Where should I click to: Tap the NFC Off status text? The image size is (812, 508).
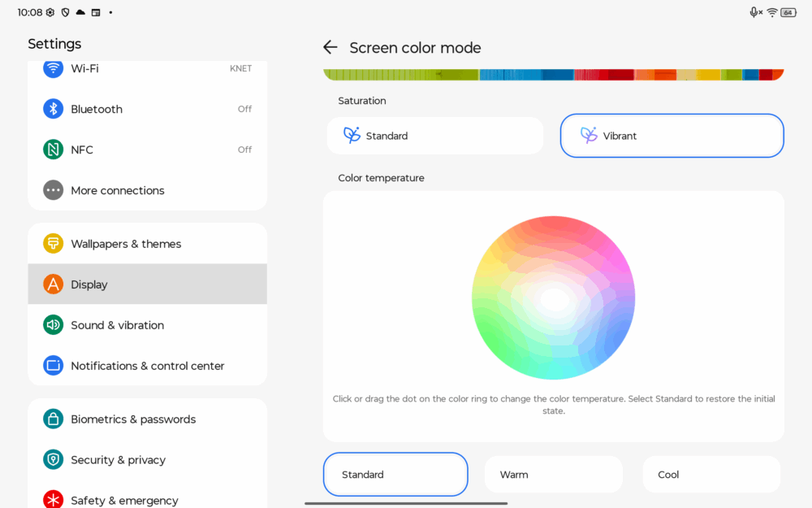[244, 150]
